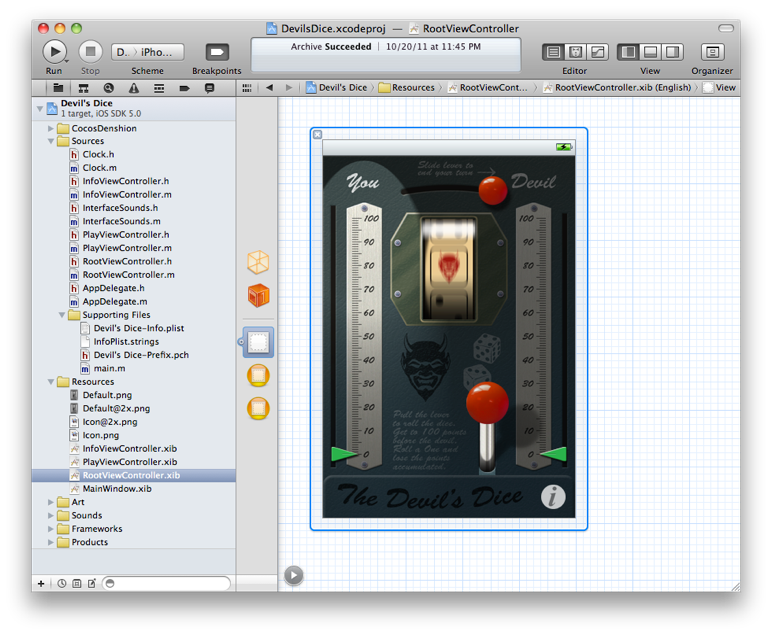772x635 pixels.
Task: Show the document outline with the round arrow button
Action: click(293, 574)
